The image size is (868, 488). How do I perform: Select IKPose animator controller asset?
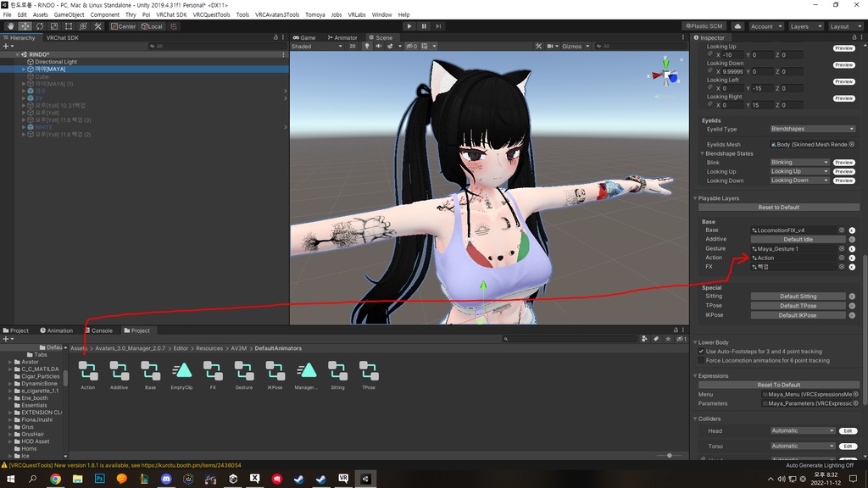point(275,374)
